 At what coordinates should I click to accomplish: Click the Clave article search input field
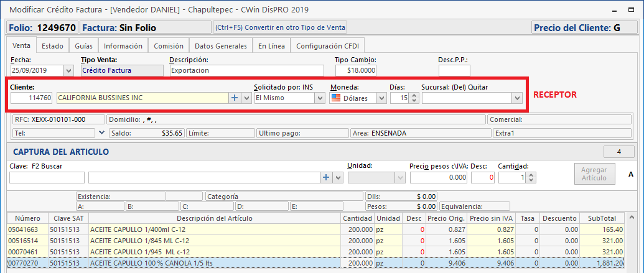tap(47, 178)
